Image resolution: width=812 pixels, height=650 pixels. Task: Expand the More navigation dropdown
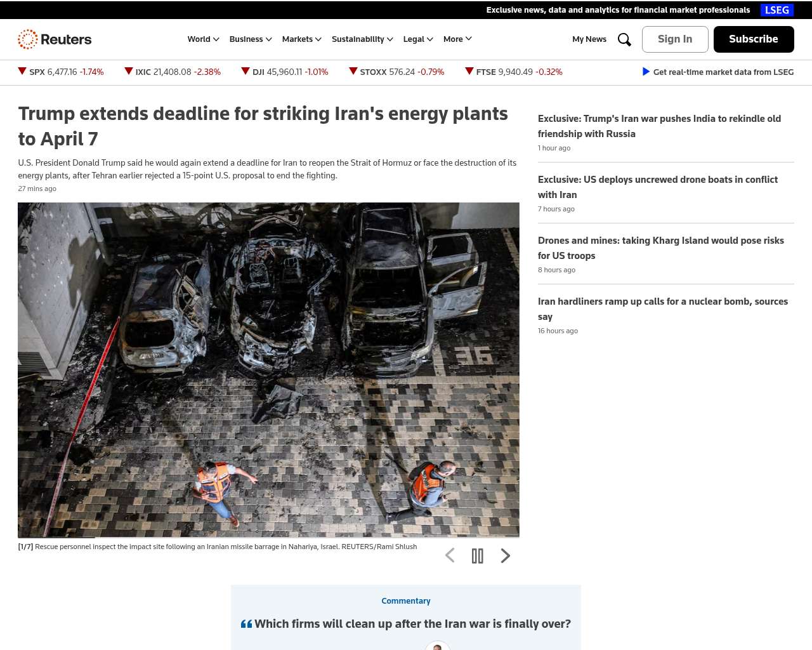457,39
